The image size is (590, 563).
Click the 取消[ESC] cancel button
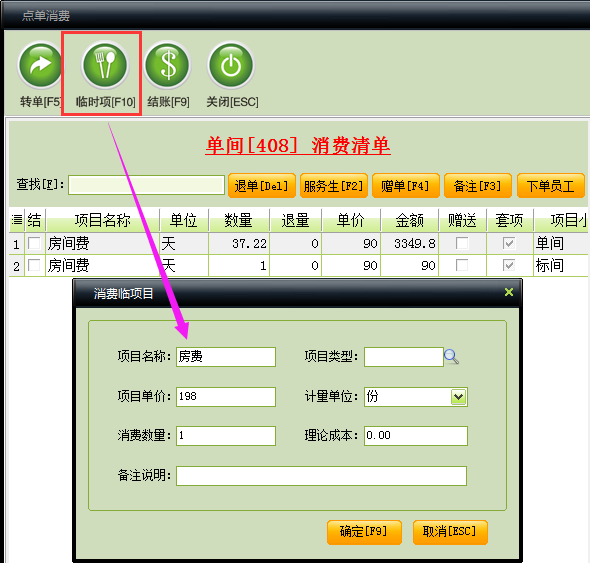point(450,532)
